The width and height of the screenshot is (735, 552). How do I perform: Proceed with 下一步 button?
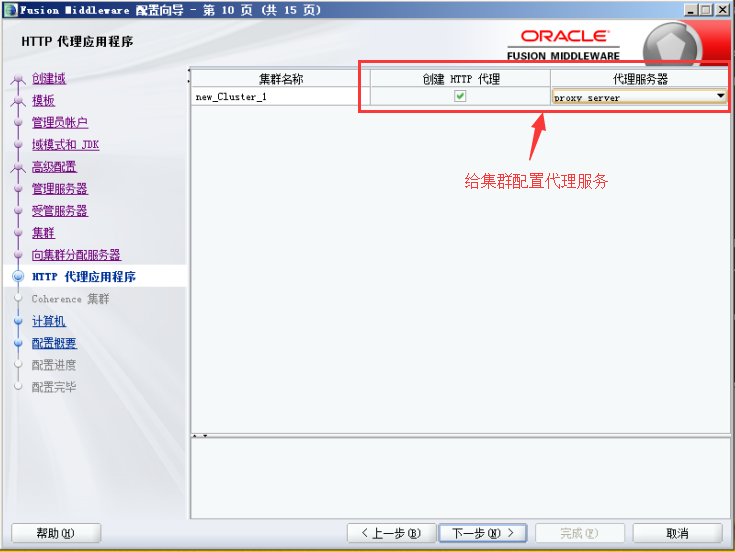(x=482, y=533)
